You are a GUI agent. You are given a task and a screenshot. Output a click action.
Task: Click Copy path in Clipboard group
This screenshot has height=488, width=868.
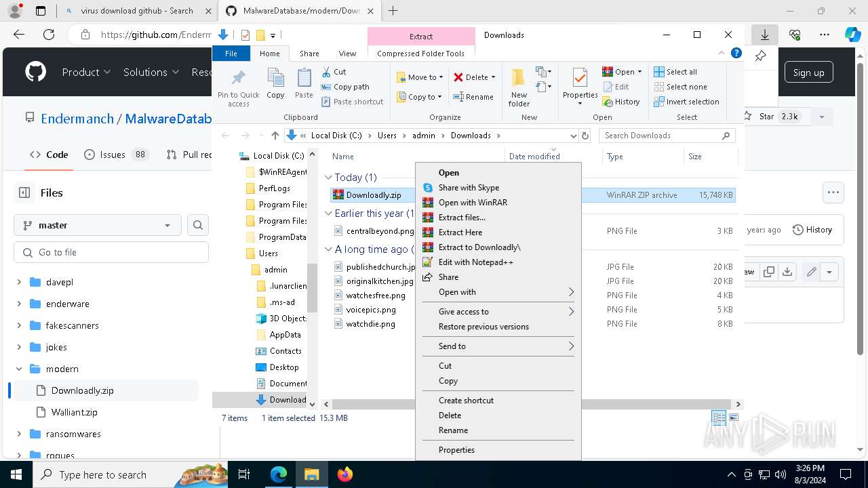[345, 87]
